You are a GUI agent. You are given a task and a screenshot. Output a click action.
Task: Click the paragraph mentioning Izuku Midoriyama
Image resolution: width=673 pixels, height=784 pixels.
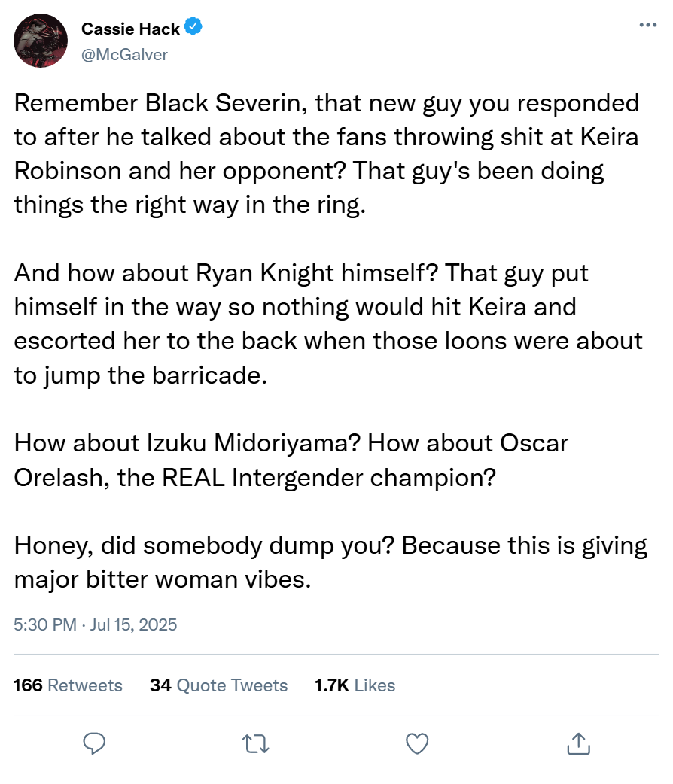[x=291, y=460]
